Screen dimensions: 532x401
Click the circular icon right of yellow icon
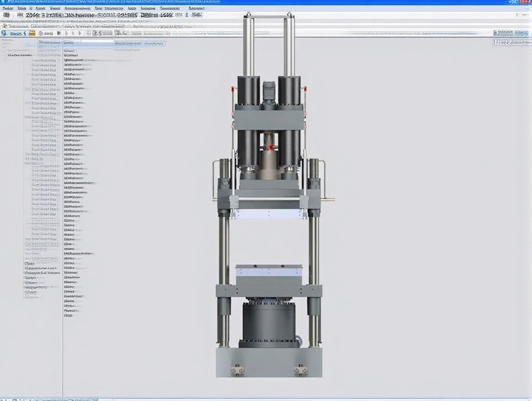(41, 33)
